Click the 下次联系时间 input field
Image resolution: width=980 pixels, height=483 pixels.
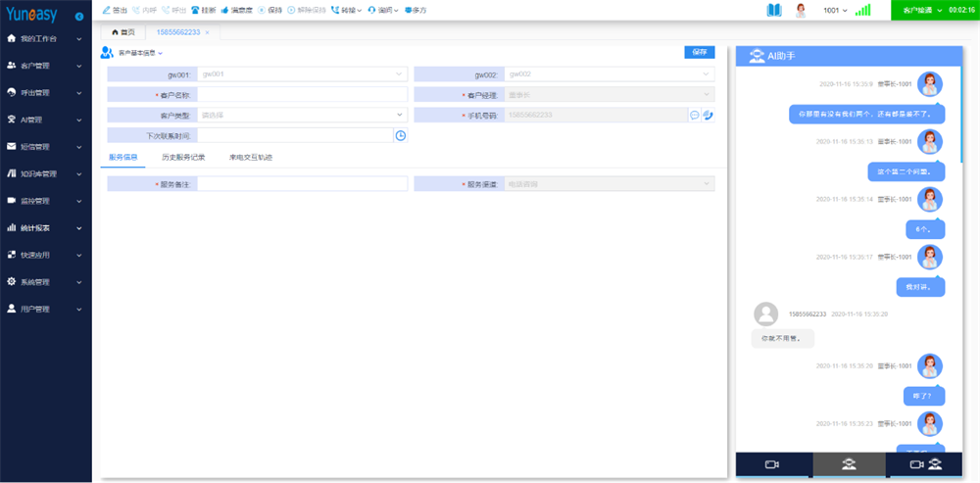tap(295, 135)
